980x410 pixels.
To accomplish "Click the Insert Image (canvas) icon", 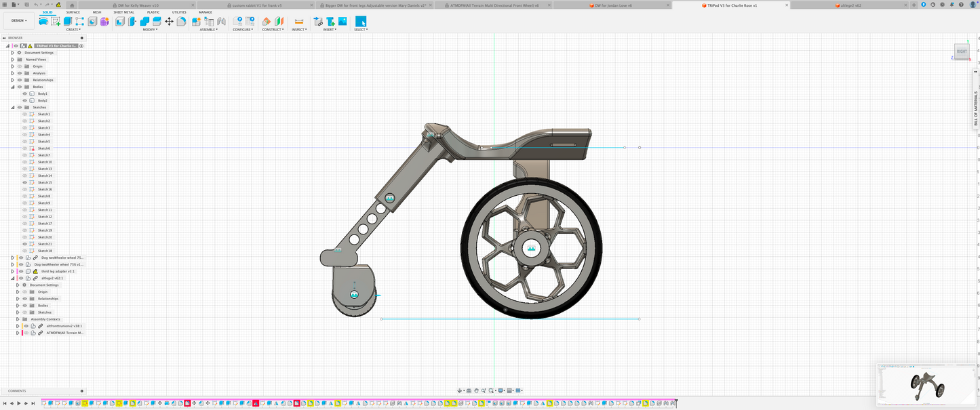I will click(342, 22).
